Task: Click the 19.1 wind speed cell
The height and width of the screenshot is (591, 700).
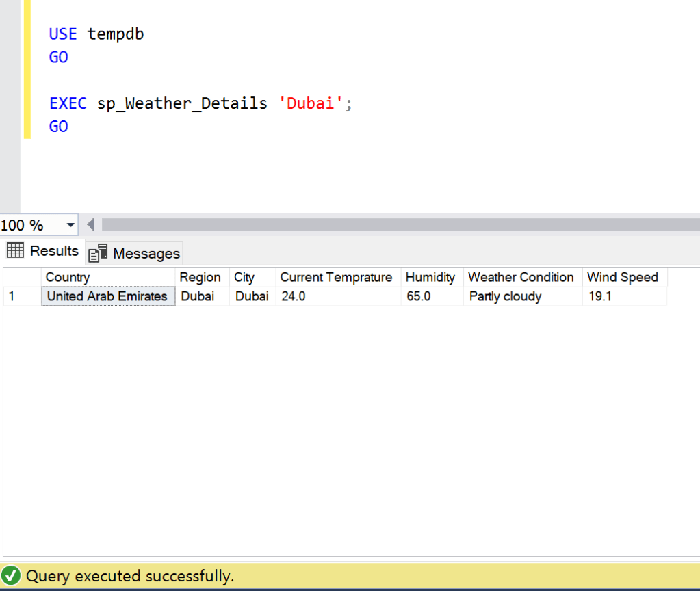Action: click(x=599, y=296)
